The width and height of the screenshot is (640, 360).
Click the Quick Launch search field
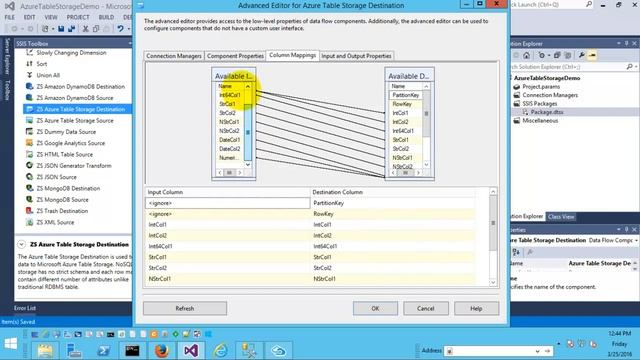548,4
